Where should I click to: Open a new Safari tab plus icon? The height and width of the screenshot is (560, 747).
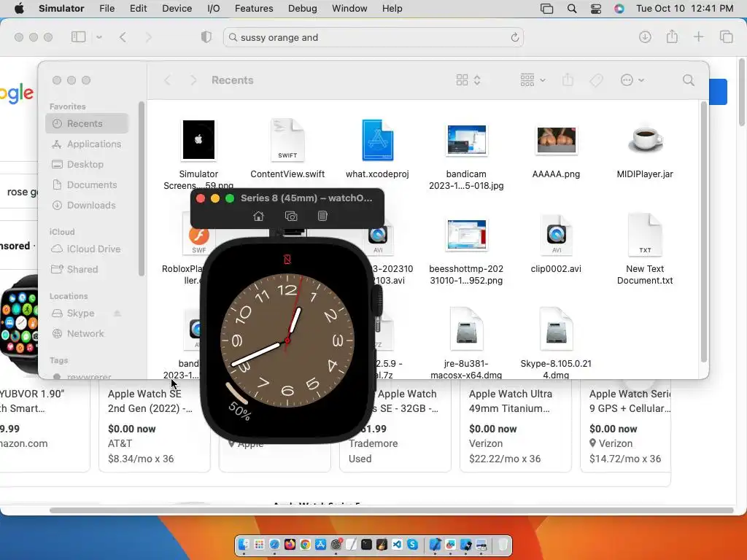698,37
